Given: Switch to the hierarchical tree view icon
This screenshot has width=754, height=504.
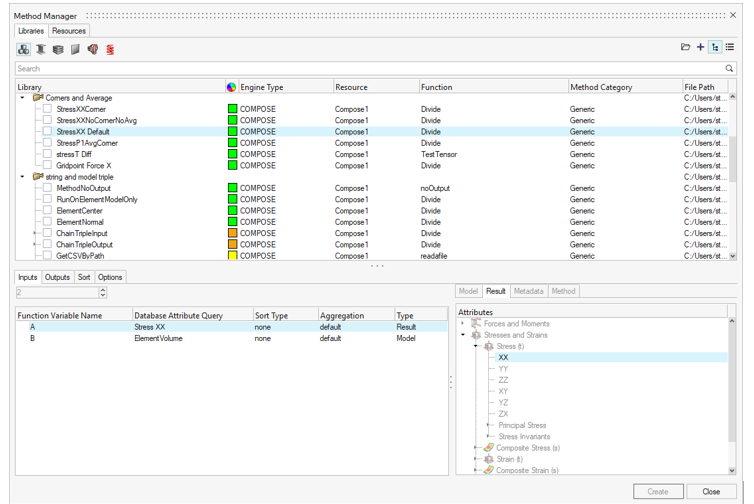Looking at the screenshot, I should (715, 47).
